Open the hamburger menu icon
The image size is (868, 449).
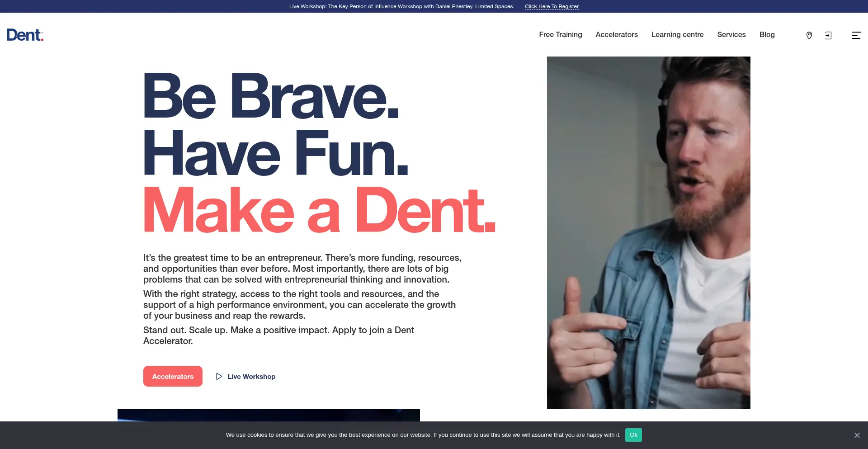856,35
